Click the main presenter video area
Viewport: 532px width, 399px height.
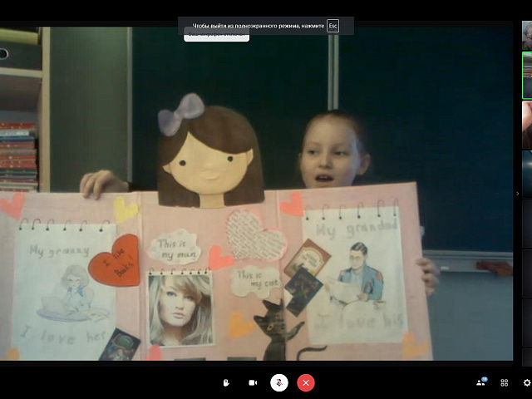click(x=258, y=208)
